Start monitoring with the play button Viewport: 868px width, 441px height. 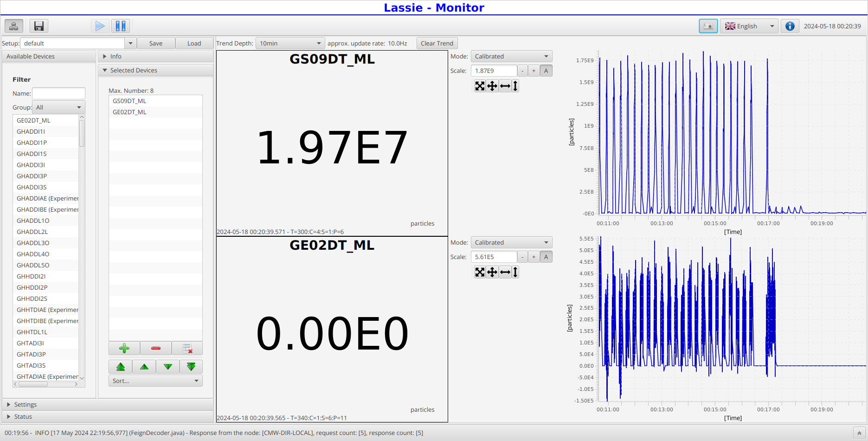pos(100,26)
